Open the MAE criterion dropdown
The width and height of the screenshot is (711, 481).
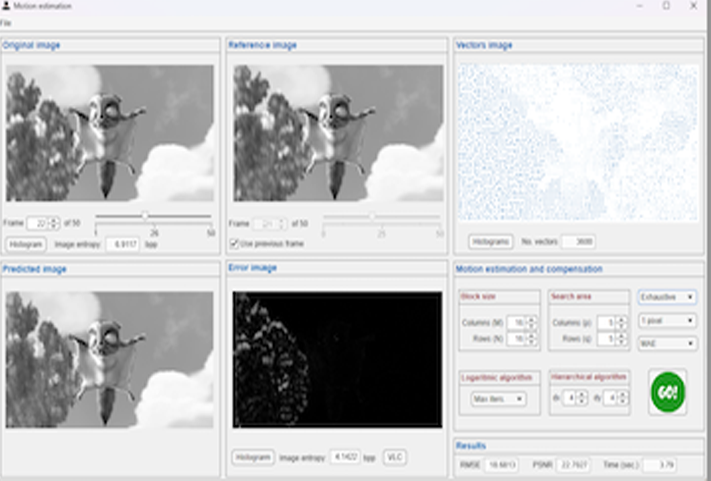tap(667, 343)
